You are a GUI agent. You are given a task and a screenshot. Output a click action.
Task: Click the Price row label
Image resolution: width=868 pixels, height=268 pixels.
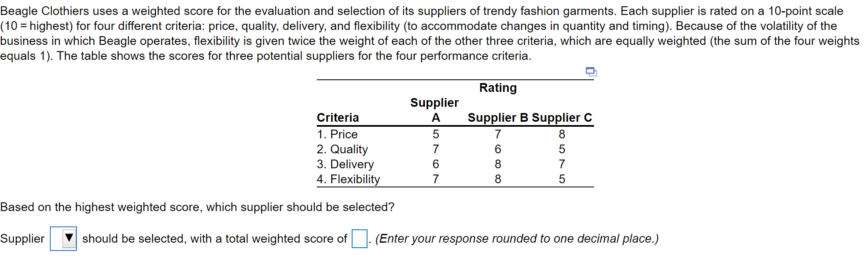click(x=337, y=134)
